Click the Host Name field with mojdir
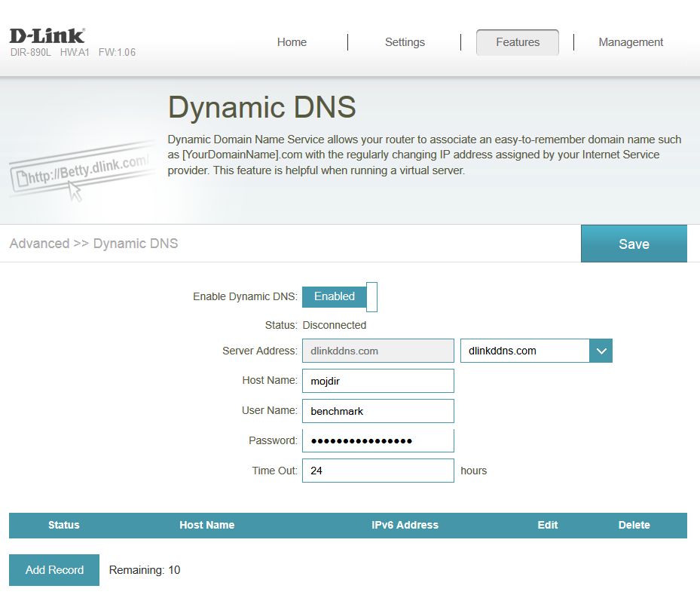700x598 pixels. pos(378,381)
